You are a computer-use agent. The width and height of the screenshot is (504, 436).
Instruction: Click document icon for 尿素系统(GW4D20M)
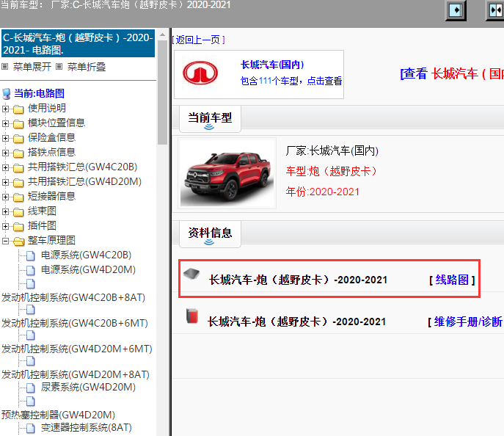pos(31,388)
